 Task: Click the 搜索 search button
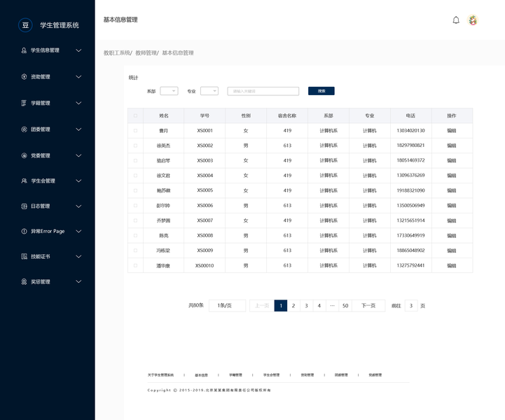point(321,91)
